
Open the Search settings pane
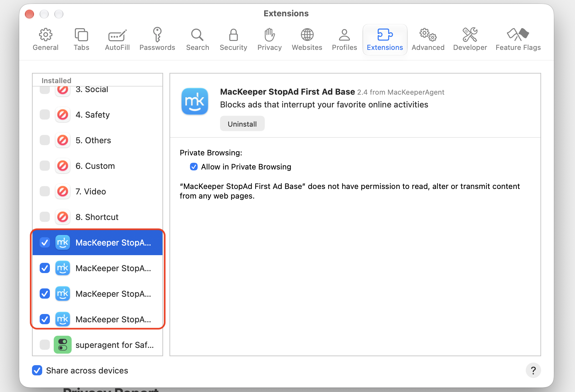[197, 40]
